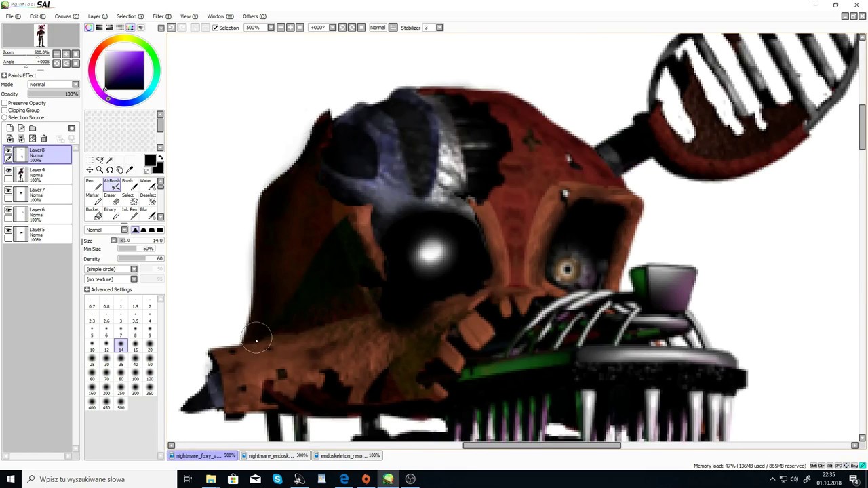Enable Clipping Group checkbox
This screenshot has width=868, height=488.
4,110
